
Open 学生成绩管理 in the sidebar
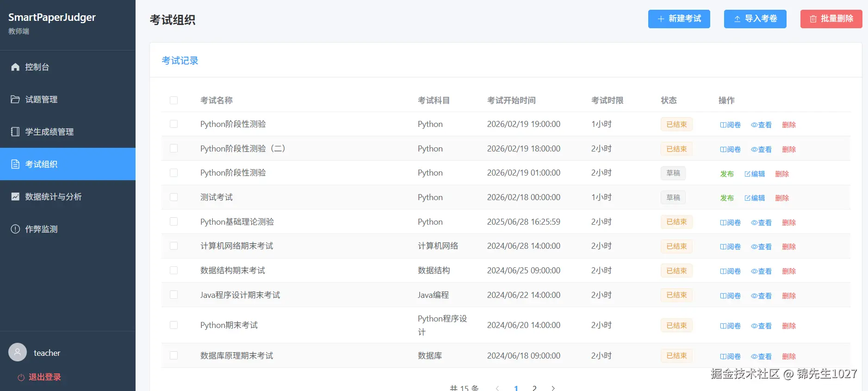pyautogui.click(x=68, y=132)
